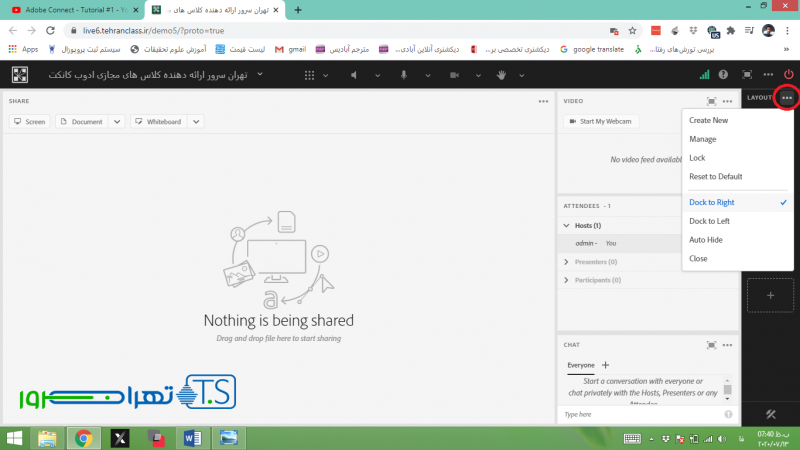Select Dock to Right option
800x450 pixels.
coord(712,202)
